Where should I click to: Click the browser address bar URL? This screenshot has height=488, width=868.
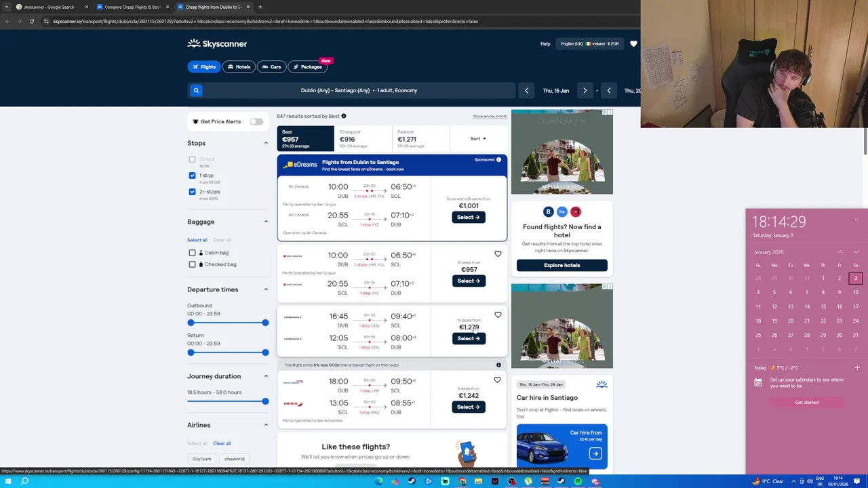click(265, 21)
